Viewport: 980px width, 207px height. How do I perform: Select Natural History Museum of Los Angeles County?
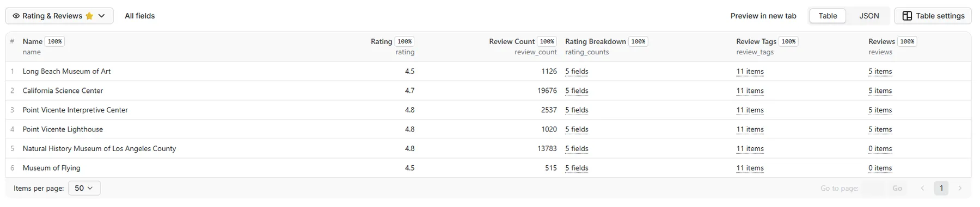[x=99, y=148]
